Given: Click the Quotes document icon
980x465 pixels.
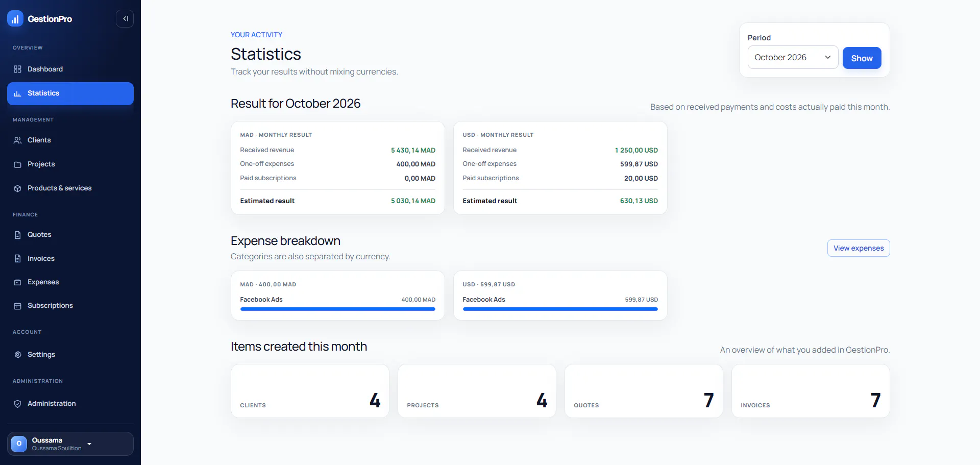Looking at the screenshot, I should tap(17, 235).
